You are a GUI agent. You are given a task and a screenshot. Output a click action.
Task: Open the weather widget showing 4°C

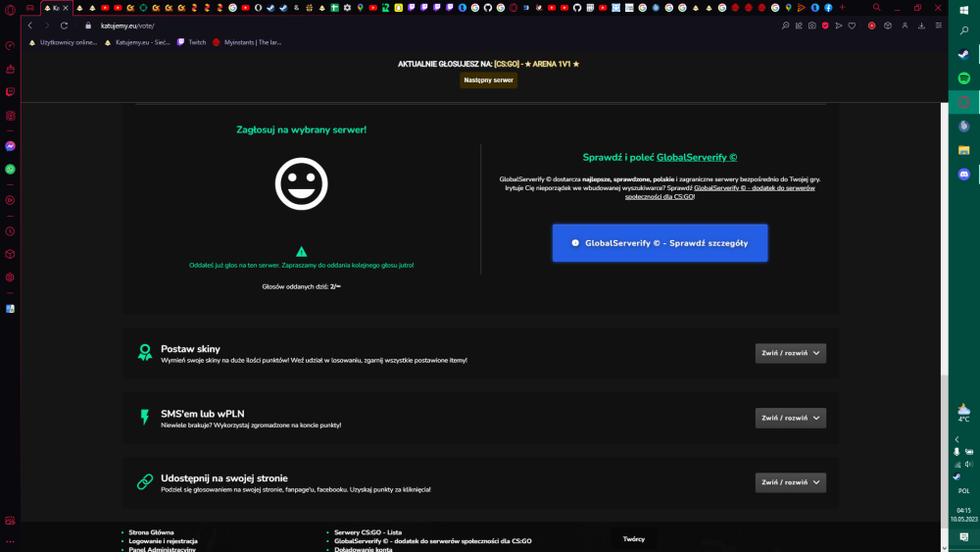coord(963,413)
